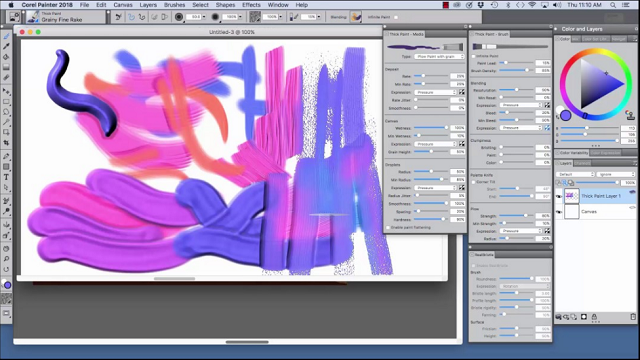The width and height of the screenshot is (640, 360).
Task: Click the Thick Paint Layer 1 thumbnail
Action: coord(571,196)
